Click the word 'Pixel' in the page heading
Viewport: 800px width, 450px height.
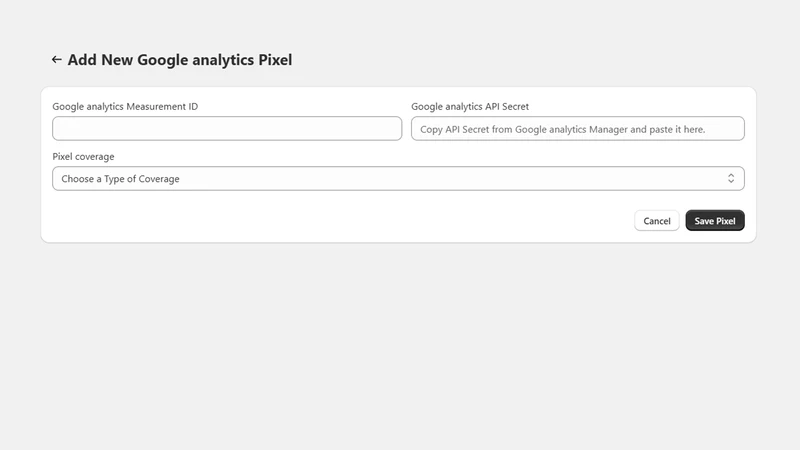(275, 60)
